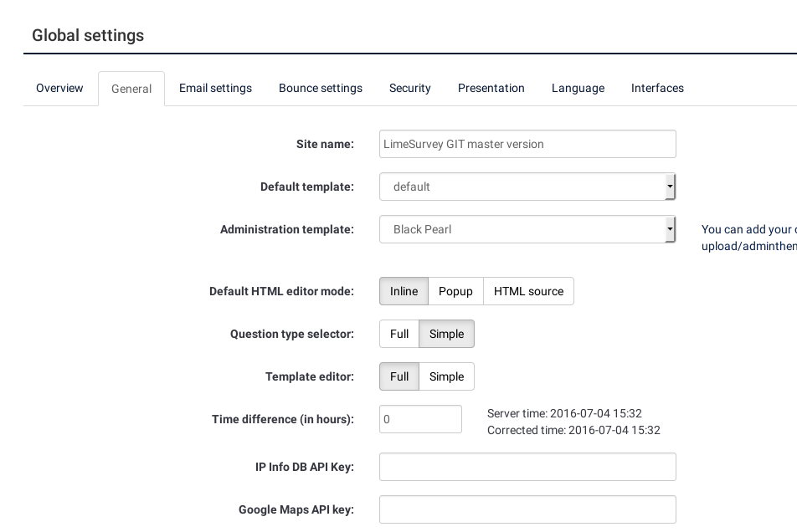
Task: Go to the Security tab
Action: coord(409,88)
